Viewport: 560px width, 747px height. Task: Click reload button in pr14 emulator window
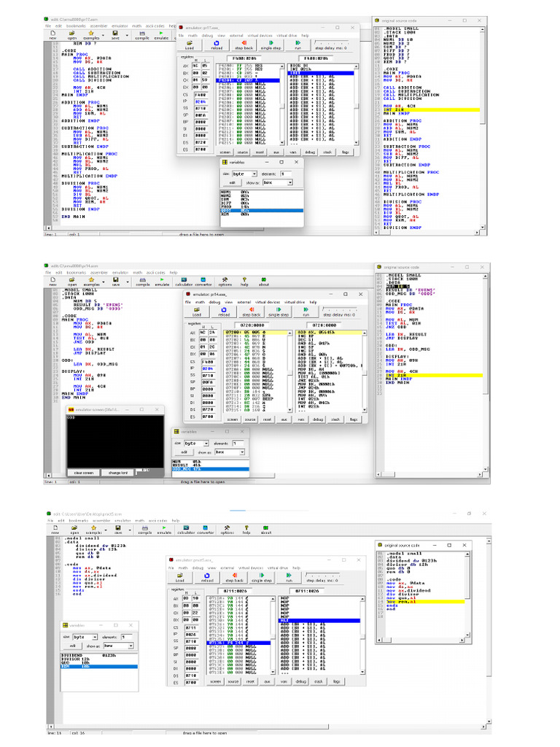click(x=224, y=312)
